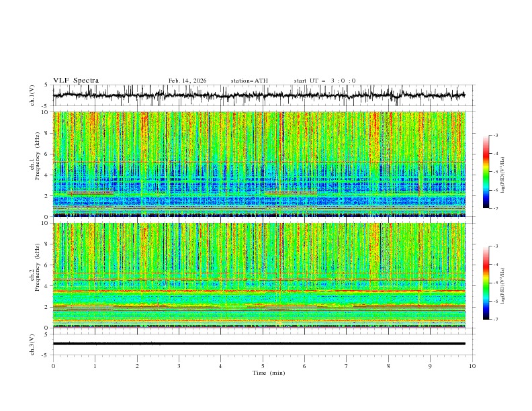The height and width of the screenshot is (411, 532).
Task: Click the ch.3(V) waveform axis label
Action: tap(32, 345)
